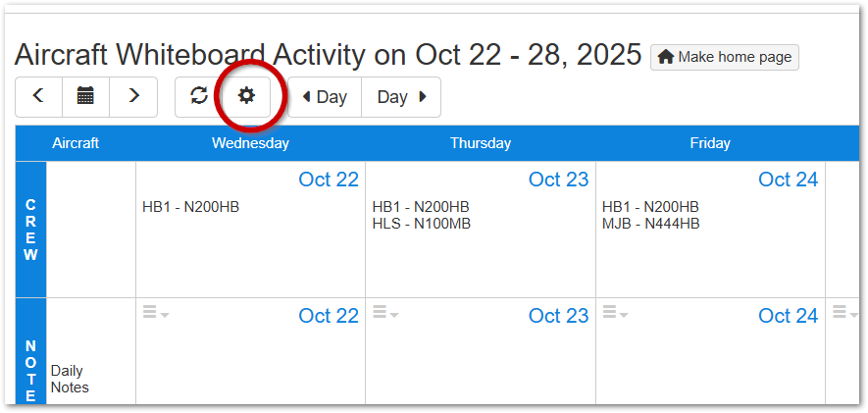Open notes menu for Thursday Oct 23
Image resolution: width=868 pixels, height=413 pixels.
[x=385, y=313]
